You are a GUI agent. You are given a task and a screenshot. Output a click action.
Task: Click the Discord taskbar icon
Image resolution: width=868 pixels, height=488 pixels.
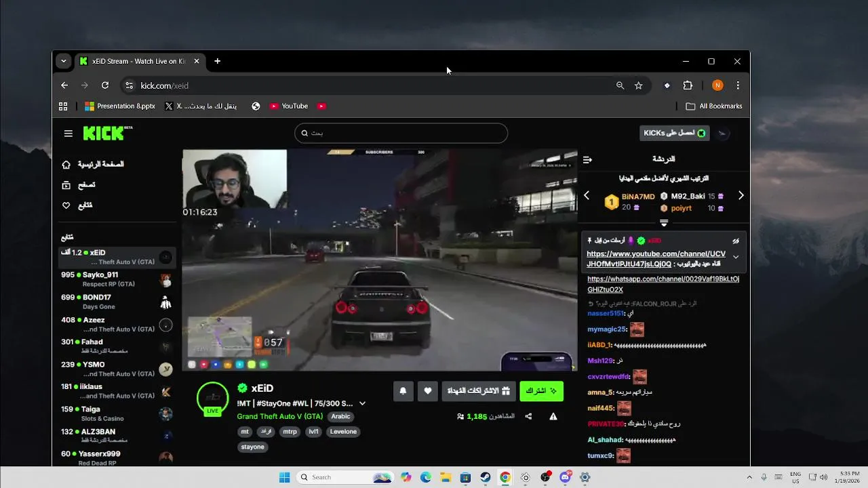pyautogui.click(x=566, y=477)
